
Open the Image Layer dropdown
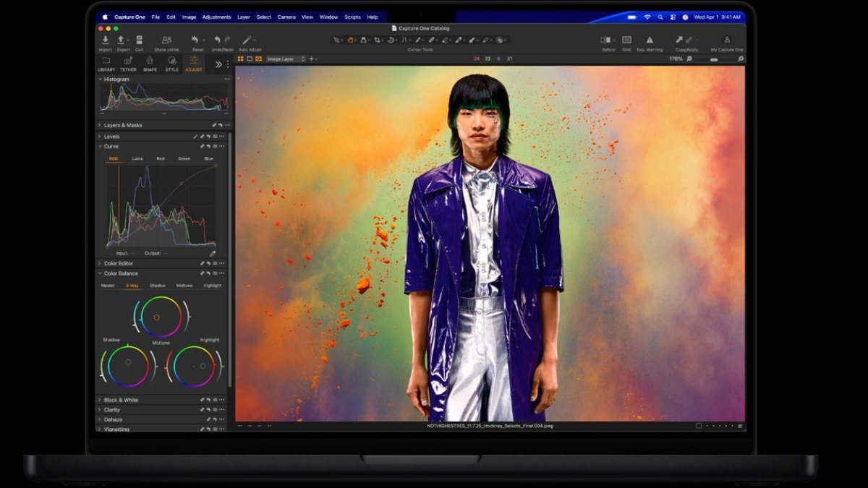click(x=286, y=59)
